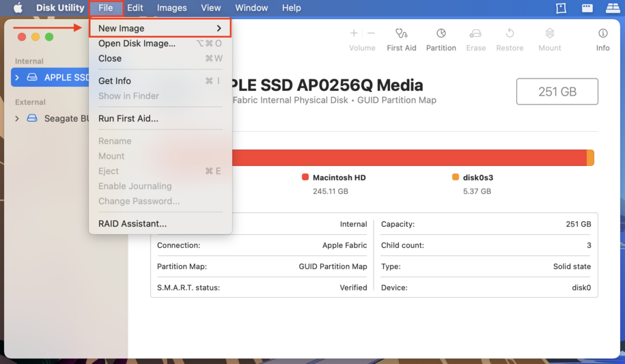Screen dimensions: 625x364
Task: Click the red Macintosh HD legend swatch
Action: pyautogui.click(x=305, y=177)
